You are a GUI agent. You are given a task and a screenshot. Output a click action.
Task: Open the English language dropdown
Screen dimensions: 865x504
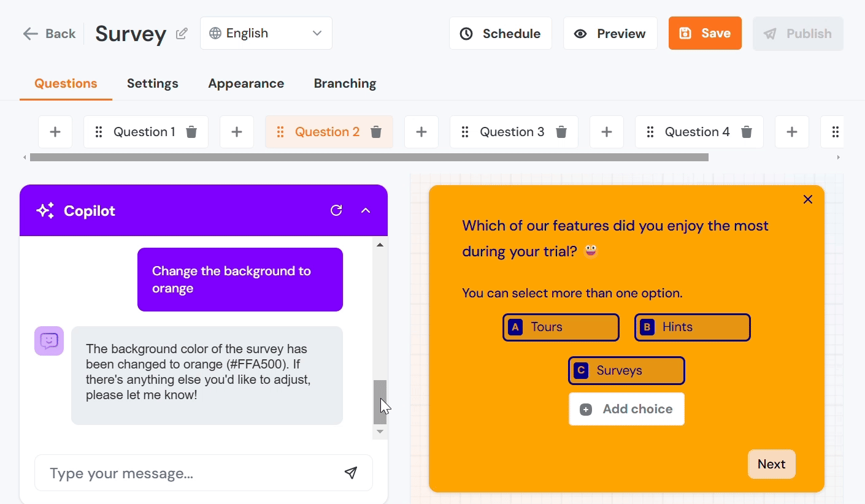[x=266, y=33]
